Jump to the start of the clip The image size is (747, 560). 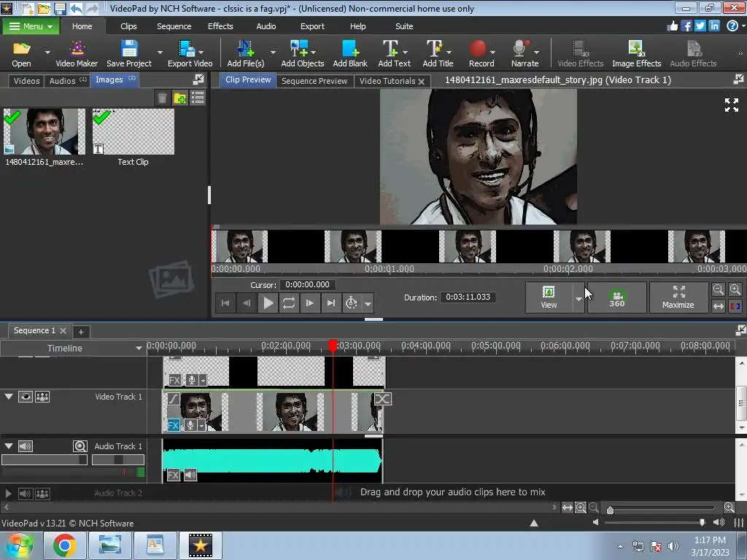click(225, 303)
